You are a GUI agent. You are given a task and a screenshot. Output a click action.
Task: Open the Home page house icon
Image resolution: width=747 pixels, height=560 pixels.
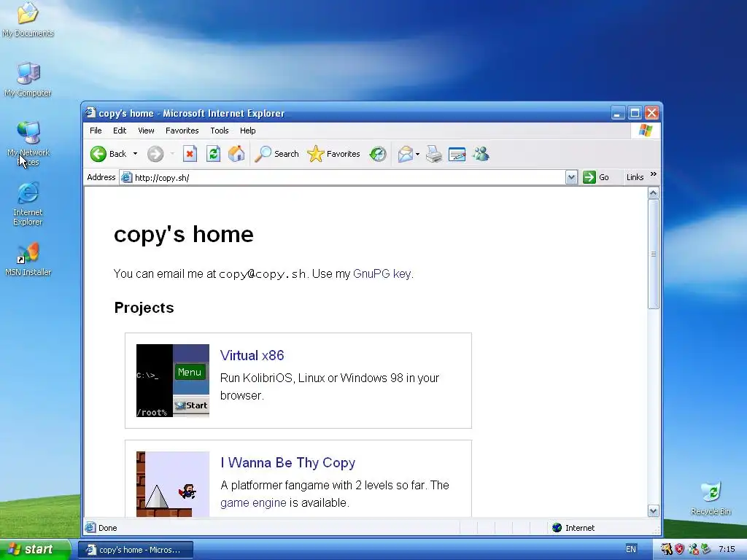[236, 154]
